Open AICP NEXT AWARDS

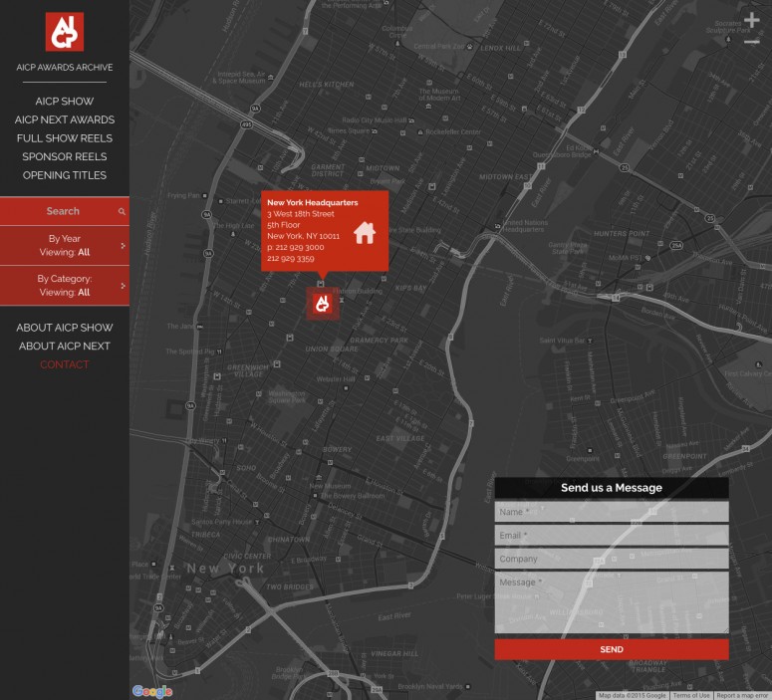coord(65,119)
